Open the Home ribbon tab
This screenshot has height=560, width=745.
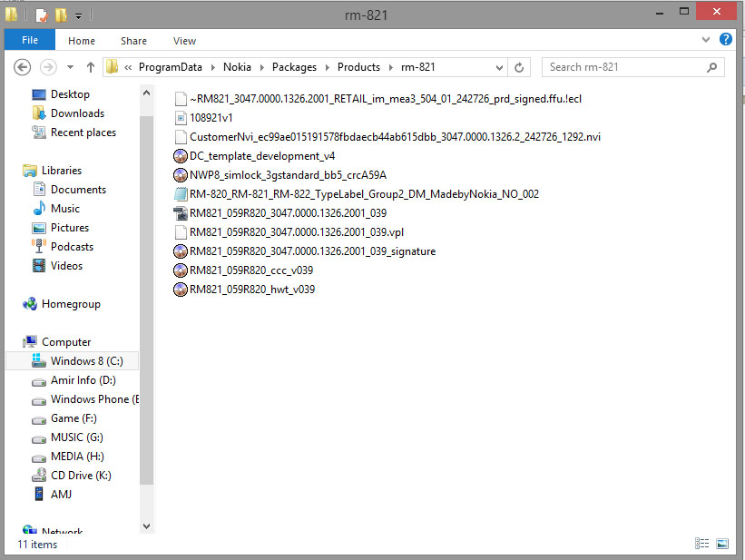82,41
